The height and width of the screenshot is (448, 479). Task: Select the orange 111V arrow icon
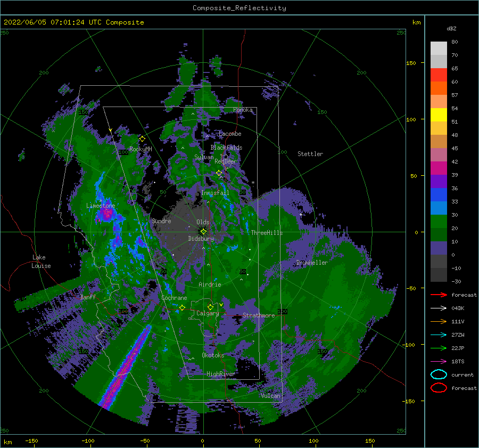439,321
